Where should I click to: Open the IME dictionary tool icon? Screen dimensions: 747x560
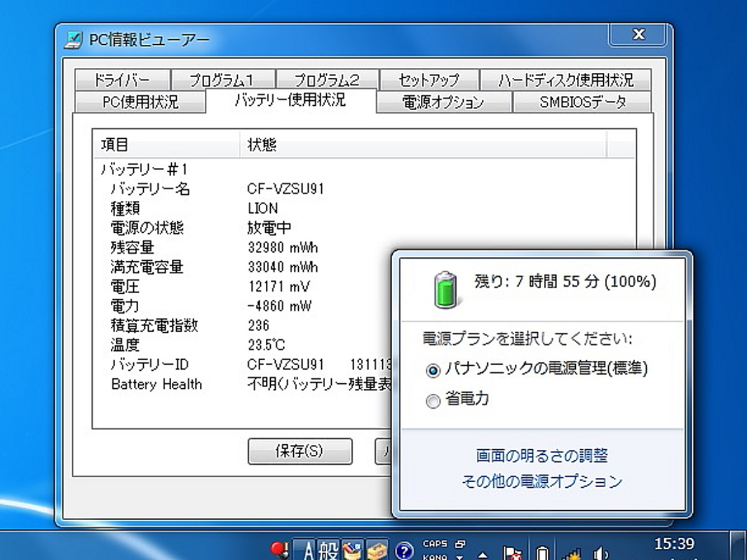coord(353,550)
